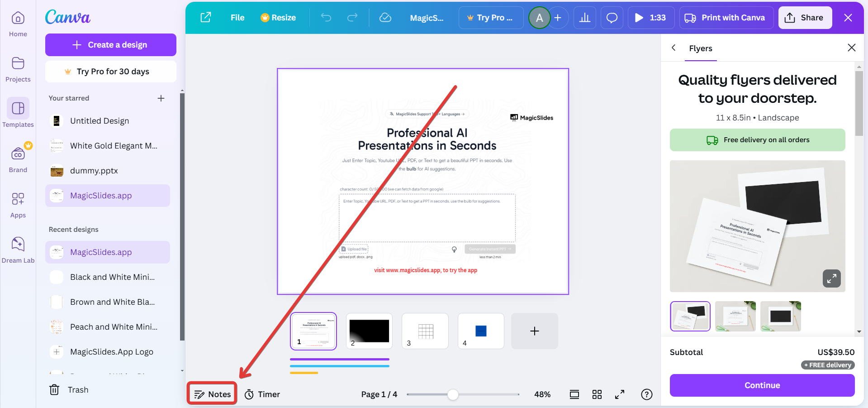Select page 4 thumbnail
Image resolution: width=868 pixels, height=408 pixels.
[x=481, y=331]
